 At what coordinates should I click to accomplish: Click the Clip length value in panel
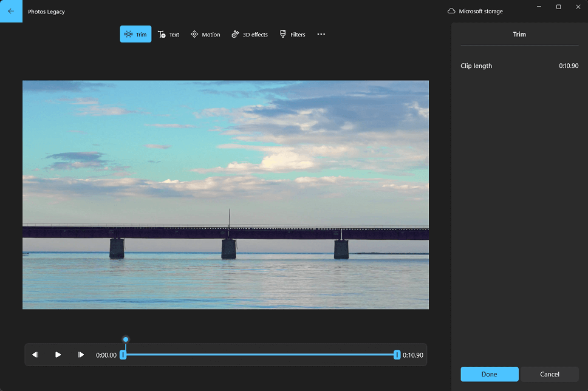pyautogui.click(x=569, y=66)
